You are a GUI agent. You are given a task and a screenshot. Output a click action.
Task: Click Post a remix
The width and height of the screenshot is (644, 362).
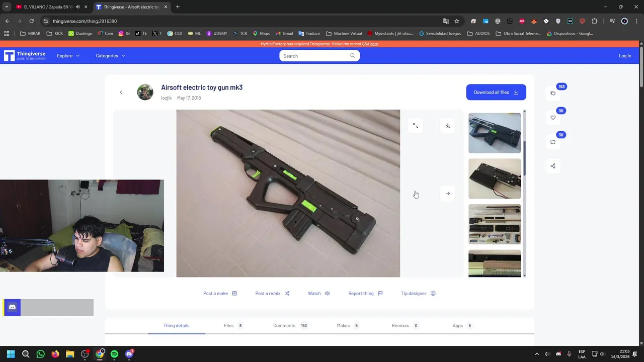[x=272, y=294]
